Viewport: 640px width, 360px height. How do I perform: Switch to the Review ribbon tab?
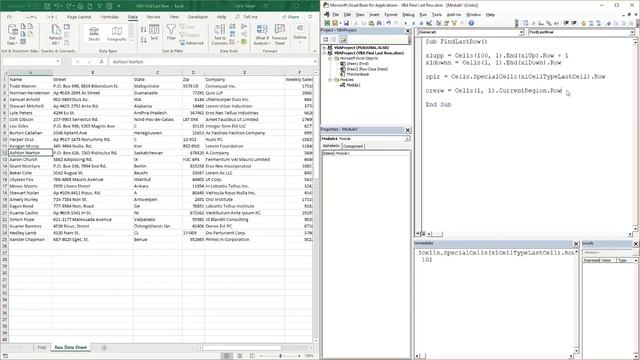tap(153, 17)
